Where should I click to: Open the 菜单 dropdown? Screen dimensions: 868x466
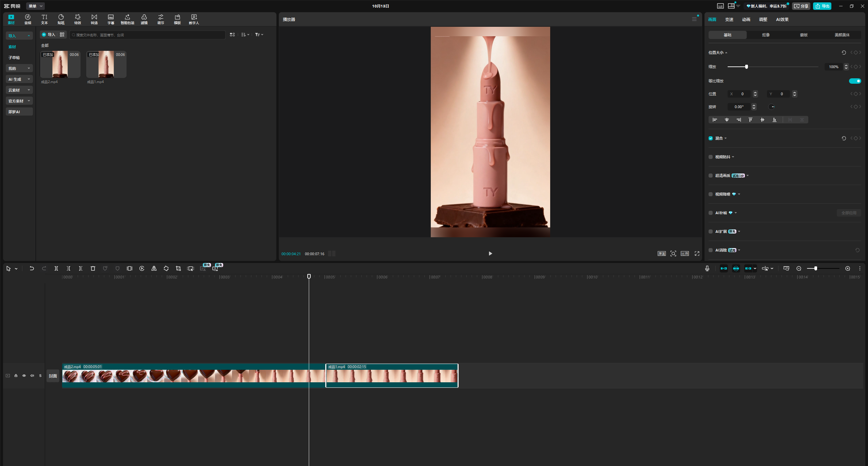(35, 6)
